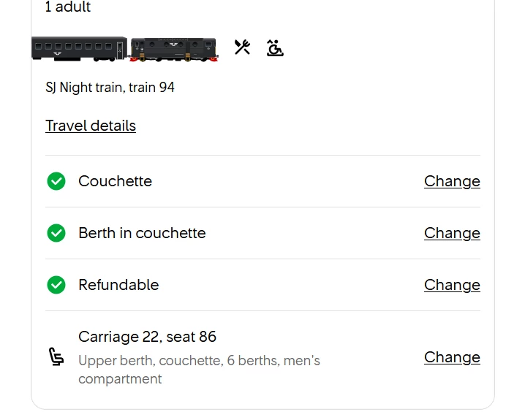Click the wheelchair accessibility icon
The height and width of the screenshot is (420, 506).
pyautogui.click(x=275, y=48)
